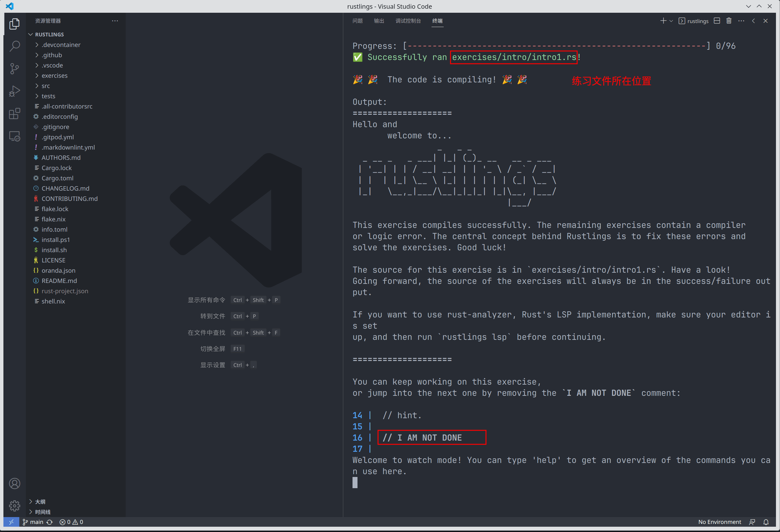Click the VS Code logo in title bar
The width and height of the screenshot is (780, 532).
pos(10,6)
